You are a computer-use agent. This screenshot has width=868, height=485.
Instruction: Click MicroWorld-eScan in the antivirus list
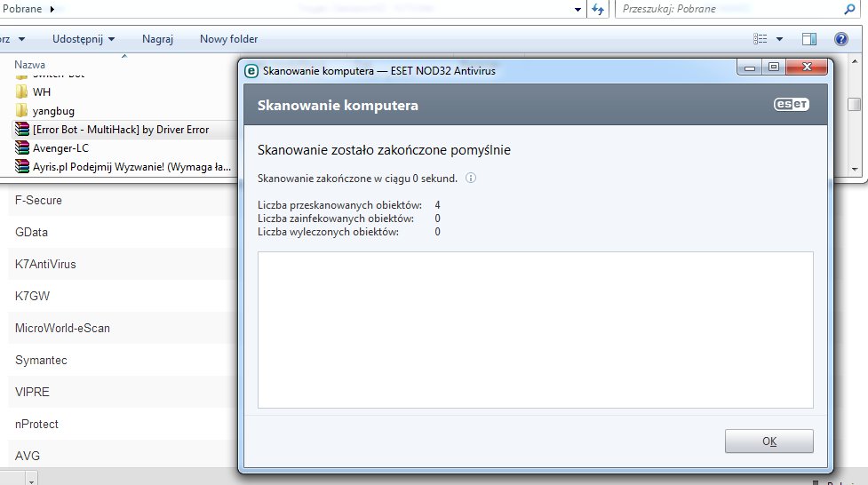coord(62,329)
